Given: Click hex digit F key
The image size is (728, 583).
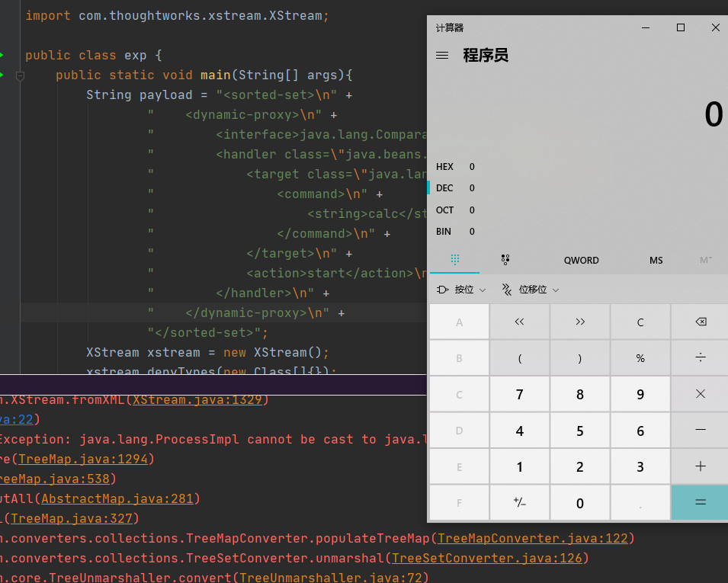Looking at the screenshot, I should (x=459, y=503).
